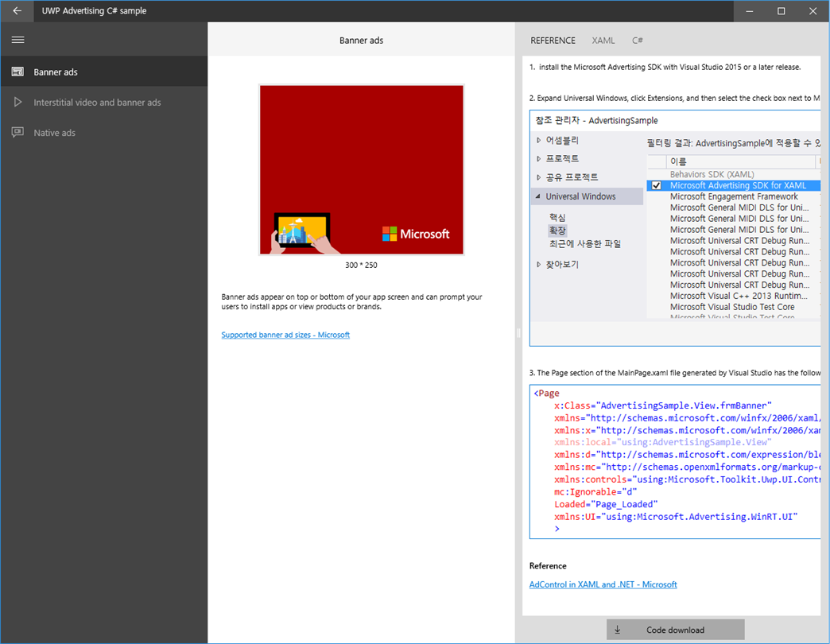The height and width of the screenshot is (644, 830).
Task: Minimize the application window
Action: (x=750, y=10)
